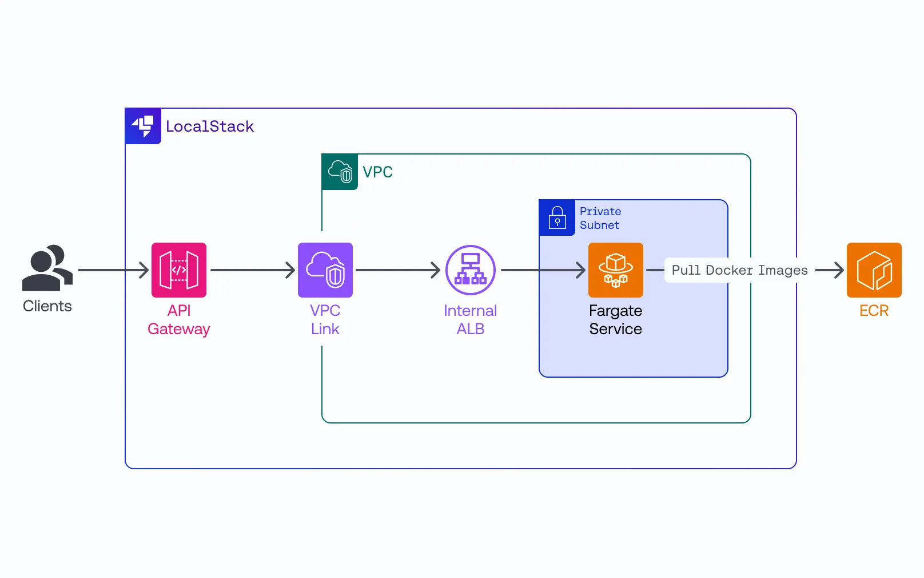The width and height of the screenshot is (924, 578).
Task: Click the LocalStack logo icon
Action: (x=142, y=126)
